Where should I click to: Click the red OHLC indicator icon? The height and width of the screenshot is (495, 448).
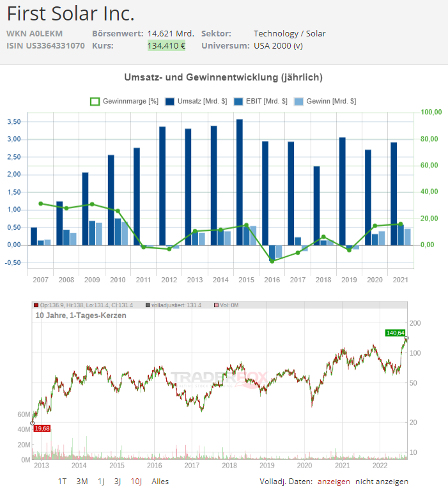pos(36,305)
